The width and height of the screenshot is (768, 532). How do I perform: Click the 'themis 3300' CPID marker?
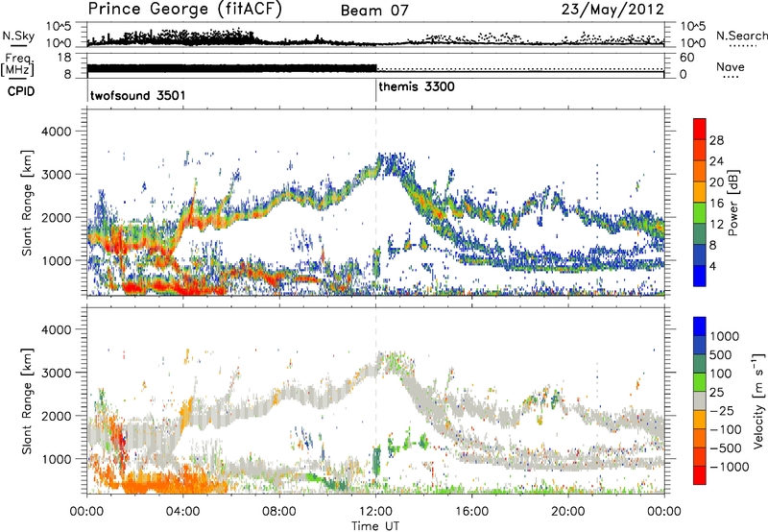tap(417, 86)
